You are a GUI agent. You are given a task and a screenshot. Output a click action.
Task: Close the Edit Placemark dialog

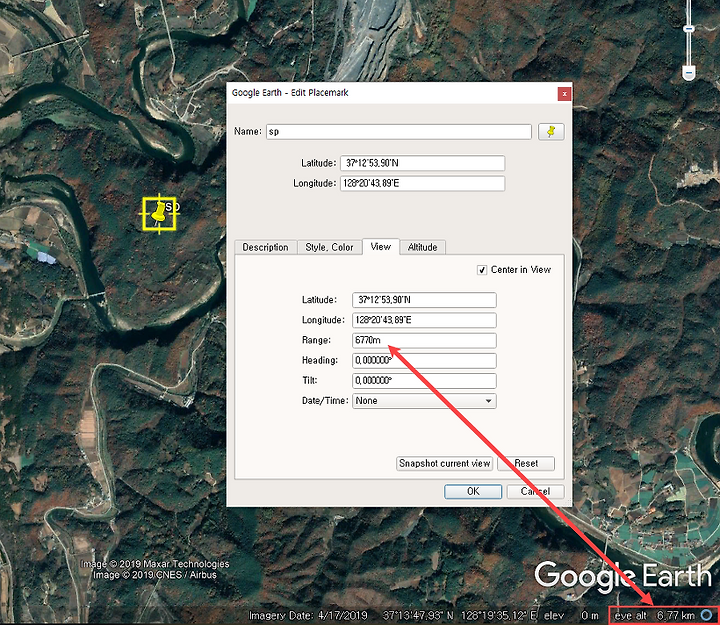pyautogui.click(x=564, y=94)
